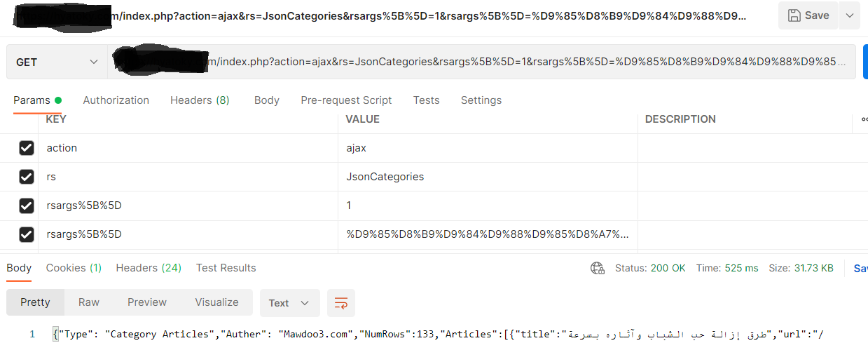The height and width of the screenshot is (343, 868).
Task: Click the 'rs' key cell
Action: (x=188, y=177)
